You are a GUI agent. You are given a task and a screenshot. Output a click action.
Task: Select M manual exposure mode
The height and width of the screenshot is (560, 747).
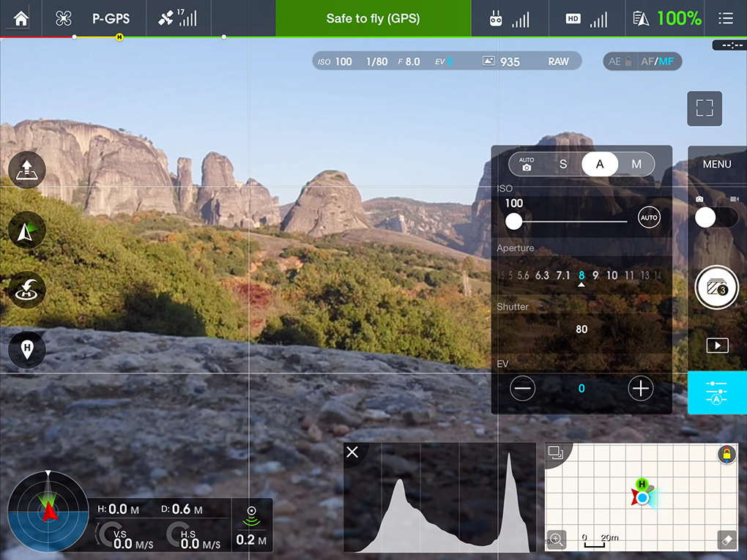coord(636,164)
